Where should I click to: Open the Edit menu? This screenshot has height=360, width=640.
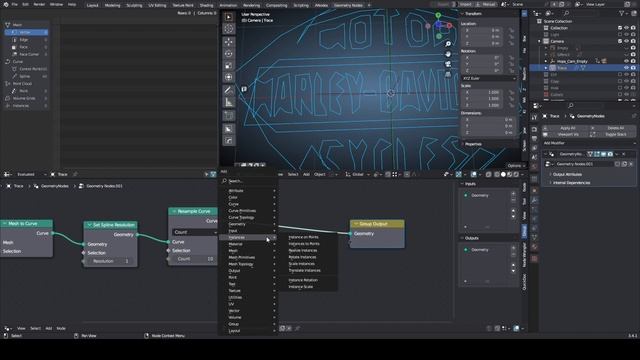click(x=25, y=4)
